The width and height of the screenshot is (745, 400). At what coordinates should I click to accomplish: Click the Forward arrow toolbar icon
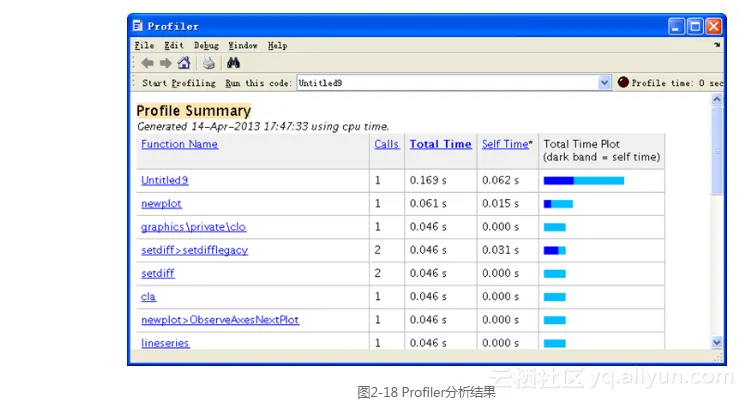click(164, 63)
